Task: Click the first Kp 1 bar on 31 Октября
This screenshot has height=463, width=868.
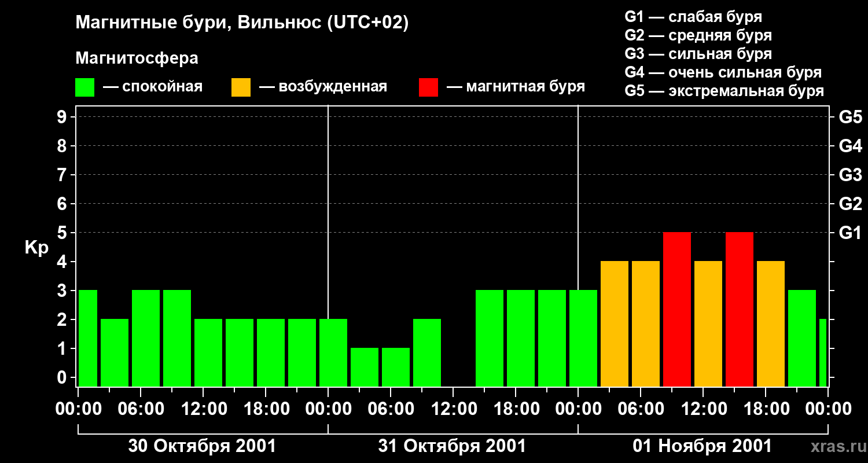Action: coord(365,367)
